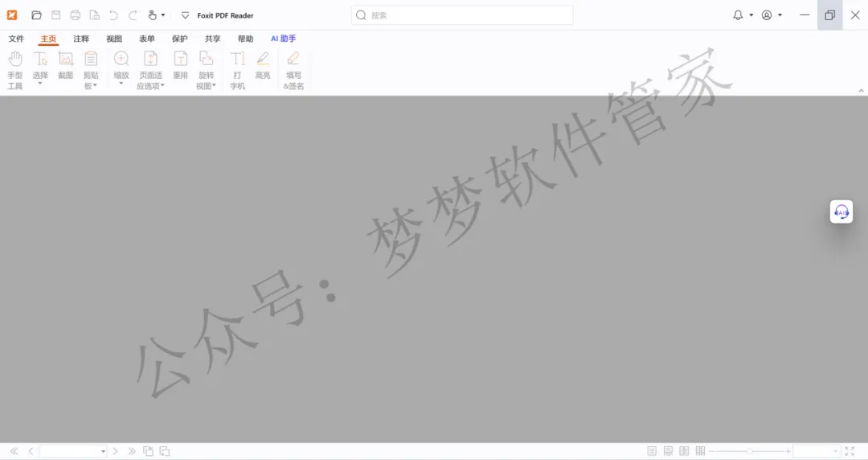Click the Undo arrow icon
This screenshot has height=460, width=868.
tap(113, 15)
